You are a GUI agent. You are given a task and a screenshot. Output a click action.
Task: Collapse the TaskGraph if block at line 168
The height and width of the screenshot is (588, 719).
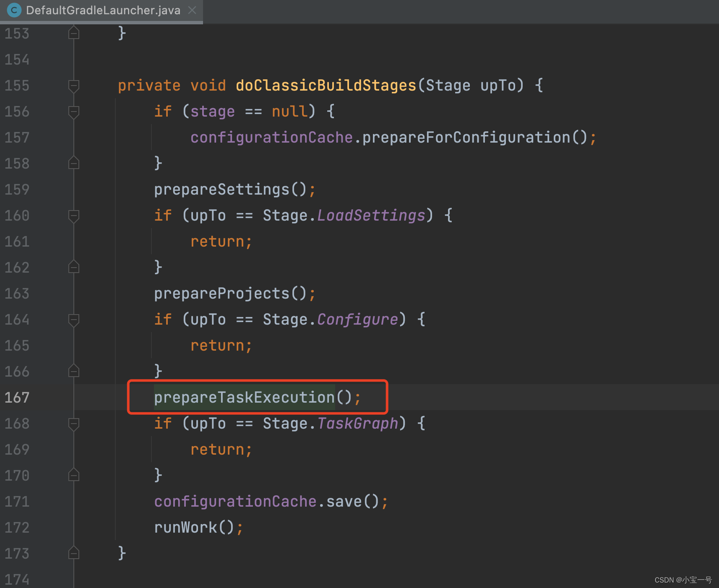click(74, 424)
